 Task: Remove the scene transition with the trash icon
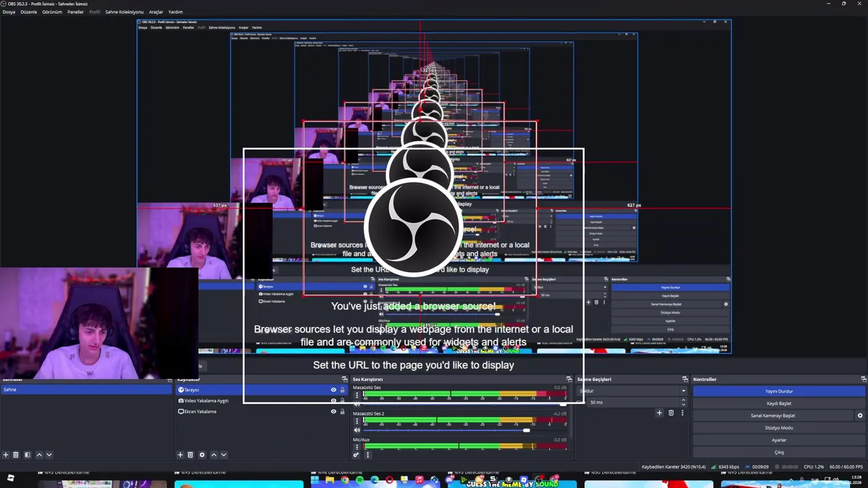point(671,413)
